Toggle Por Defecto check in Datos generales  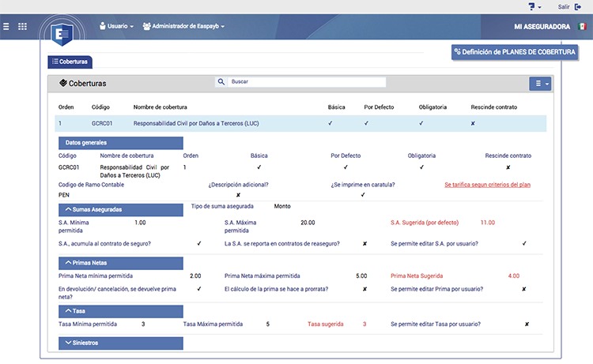click(346, 167)
